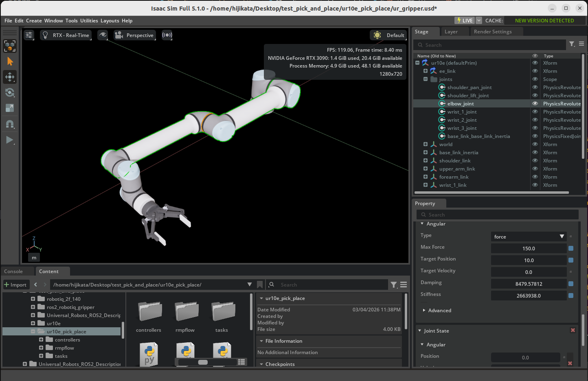Click the Import button in Content

[15, 285]
